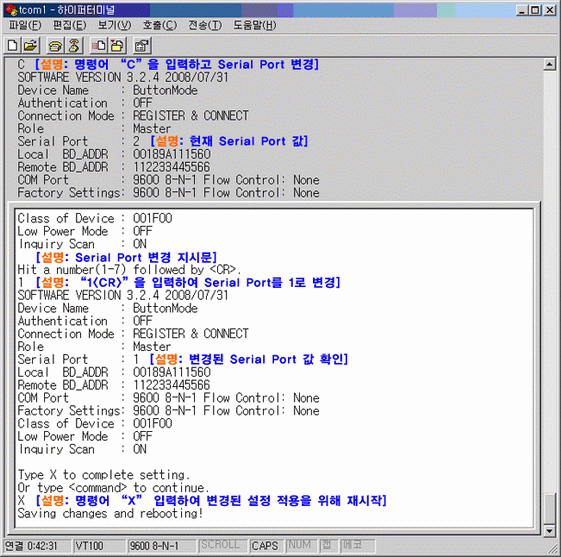Screen dimensions: 561x557
Task: Click the 'Or type <command> to continue.' line
Action: coord(113,488)
